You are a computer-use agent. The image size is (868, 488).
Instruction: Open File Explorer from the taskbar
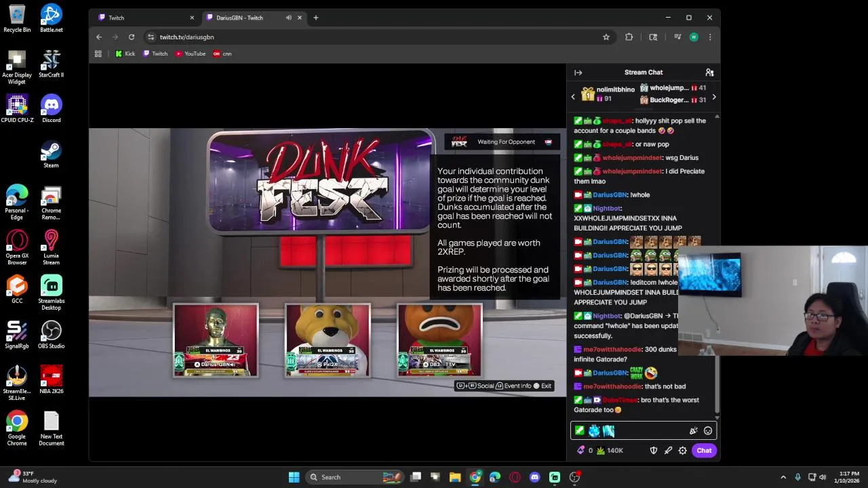[455, 477]
